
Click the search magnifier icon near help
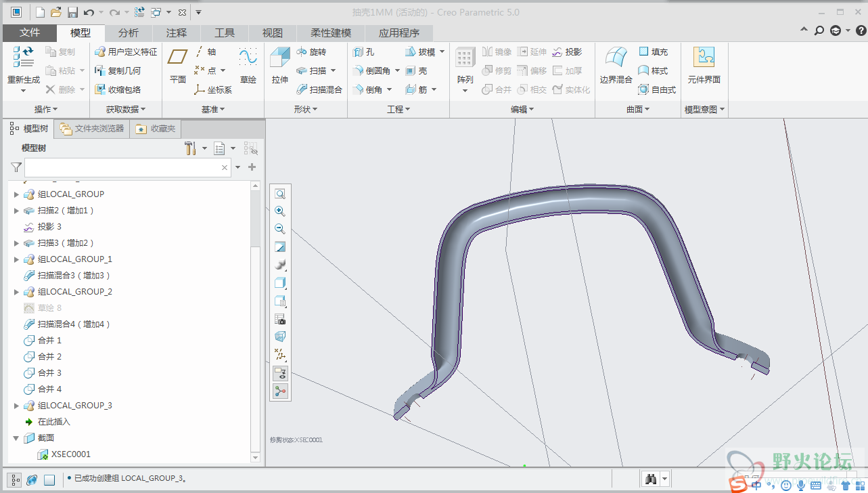pyautogui.click(x=819, y=30)
